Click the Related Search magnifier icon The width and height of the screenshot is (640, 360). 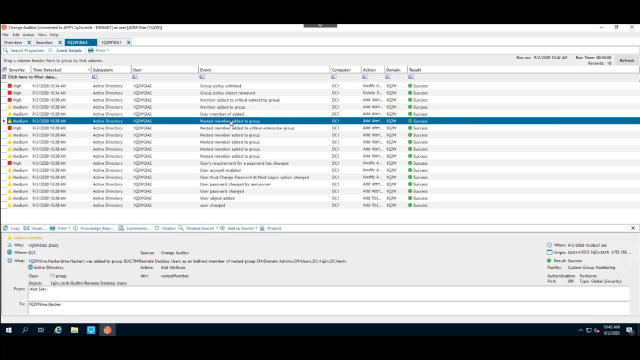pos(181,228)
